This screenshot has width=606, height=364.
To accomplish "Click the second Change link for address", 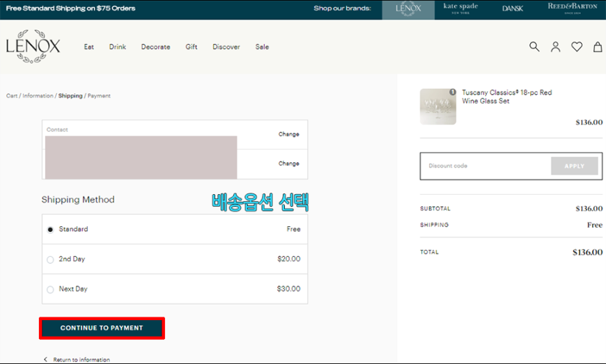I will pyautogui.click(x=288, y=164).
